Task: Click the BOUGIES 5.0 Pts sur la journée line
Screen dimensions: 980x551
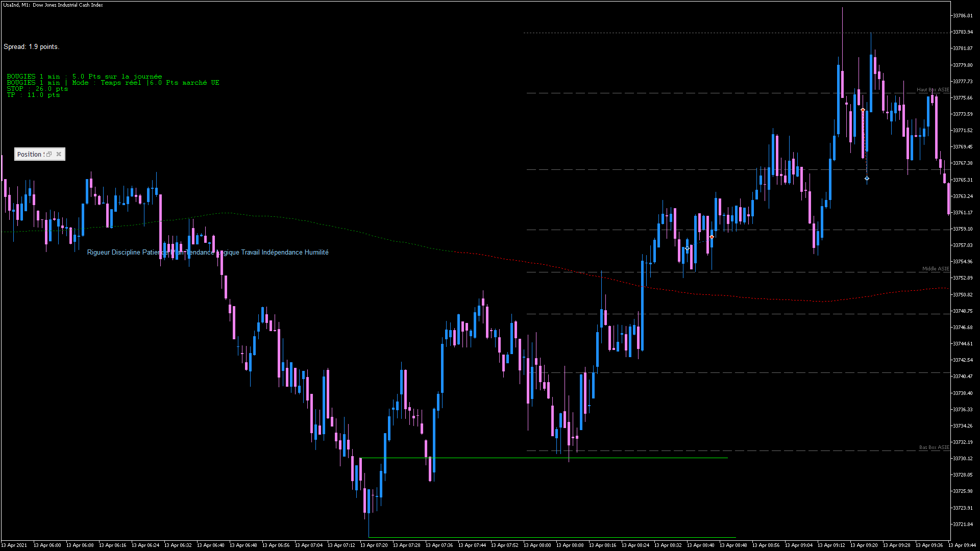Action: coord(84,77)
